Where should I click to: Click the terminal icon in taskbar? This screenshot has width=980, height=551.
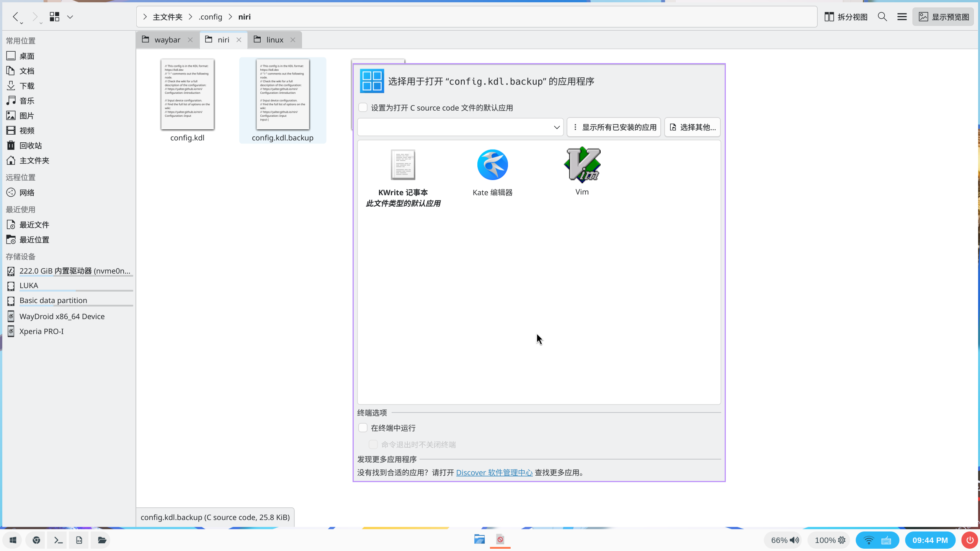coord(58,540)
